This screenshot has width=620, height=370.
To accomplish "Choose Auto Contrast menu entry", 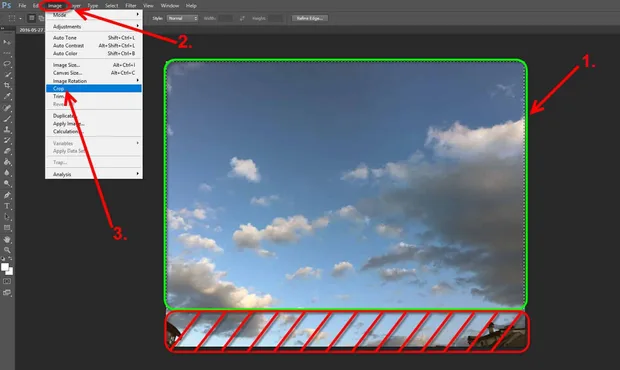I will pyautogui.click(x=93, y=45).
